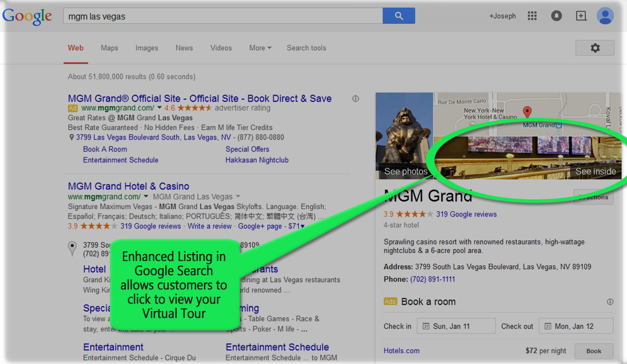Open the Check out date picker
The height and width of the screenshot is (364, 627).
click(x=575, y=326)
